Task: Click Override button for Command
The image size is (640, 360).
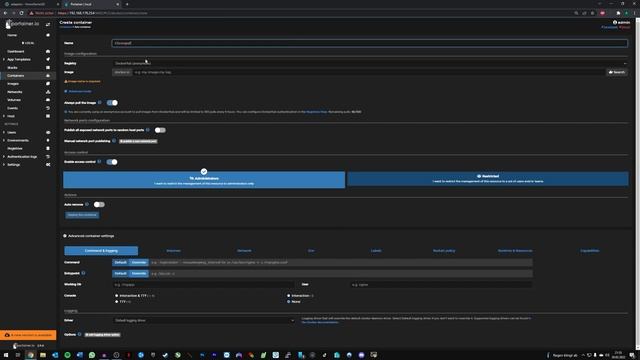Action: (139, 262)
